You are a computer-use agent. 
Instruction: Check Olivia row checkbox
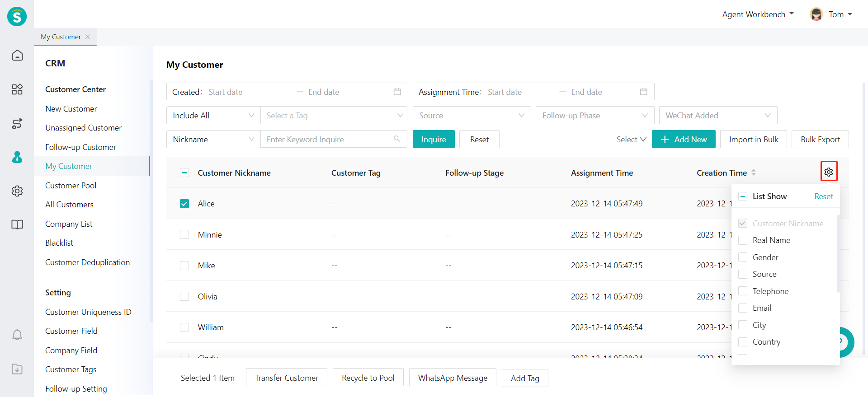(x=184, y=296)
